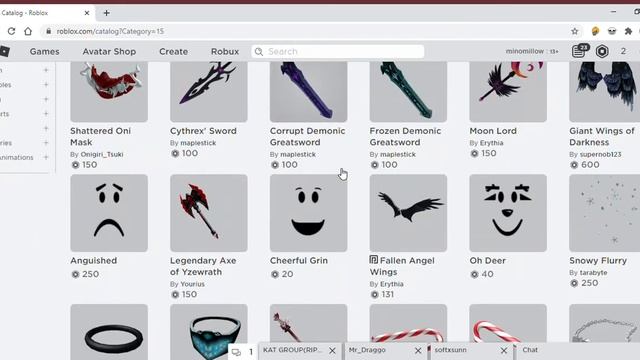Close the Catalog - Roblox tab

click(x=87, y=13)
